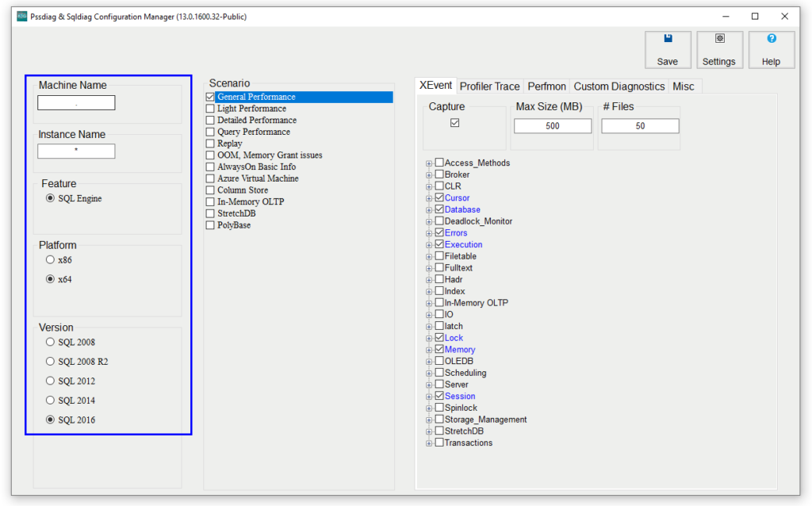The width and height of the screenshot is (812, 506).
Task: Expand the Database events node
Action: (428, 209)
